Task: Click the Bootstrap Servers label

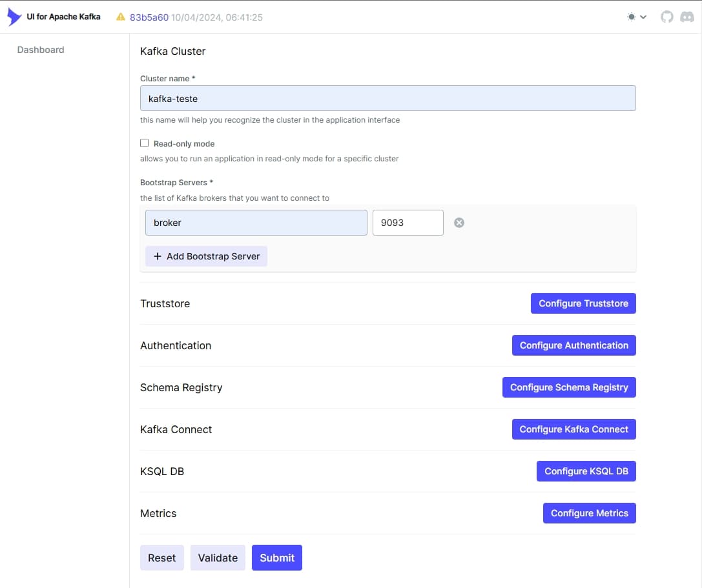Action: [x=176, y=183]
